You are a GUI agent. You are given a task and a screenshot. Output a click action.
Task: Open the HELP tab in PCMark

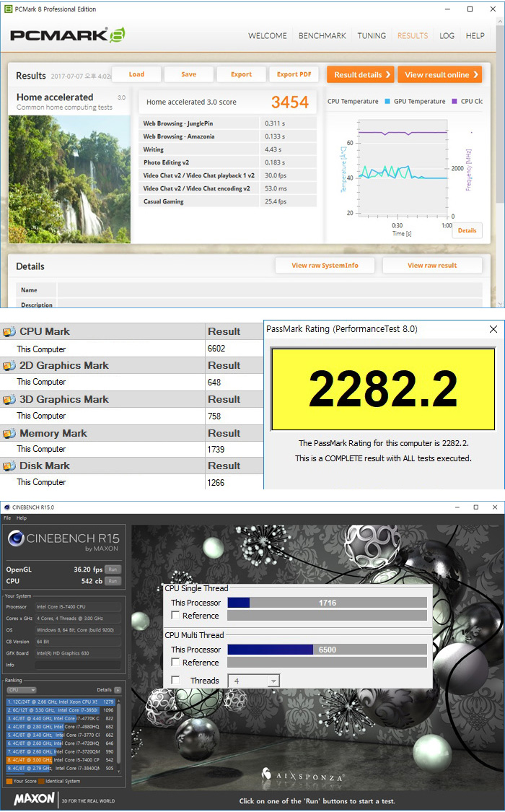(x=475, y=36)
